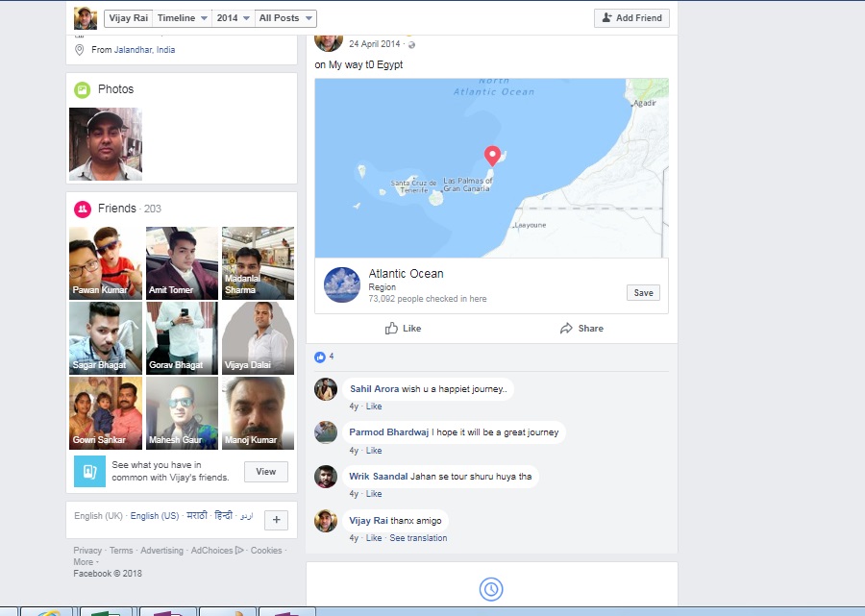Click the Atlantic Ocean clouds page thumbnail

point(342,285)
